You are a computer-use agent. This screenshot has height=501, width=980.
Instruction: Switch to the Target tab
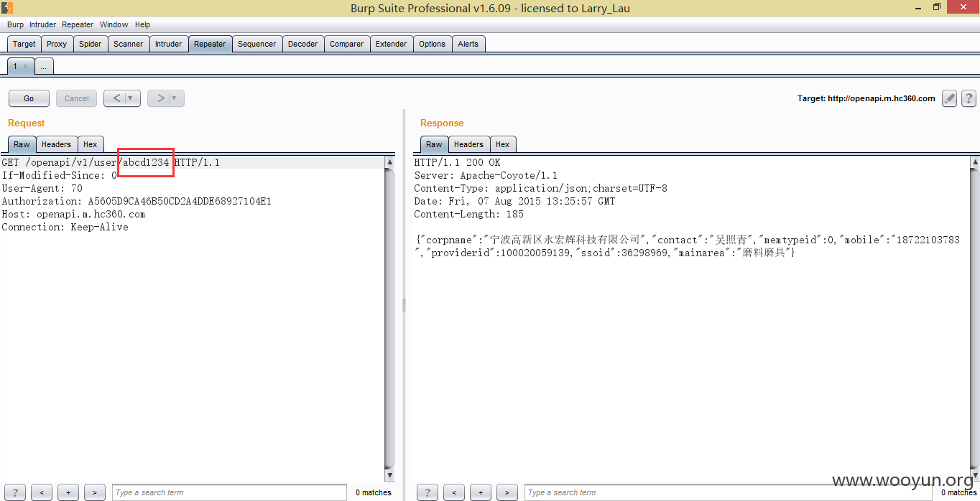[24, 44]
